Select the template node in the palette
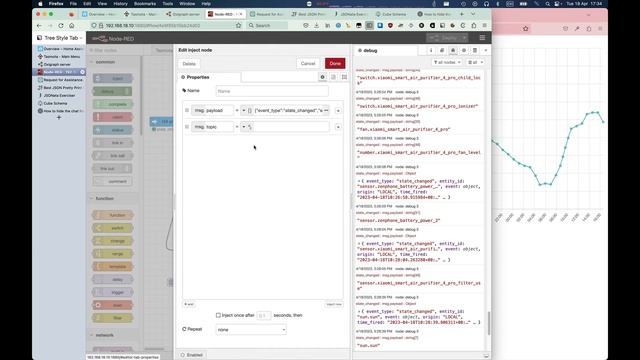This screenshot has width=640, height=360. click(x=113, y=267)
